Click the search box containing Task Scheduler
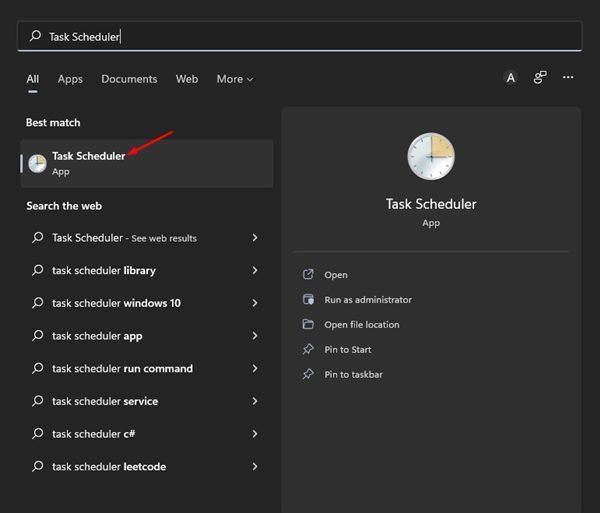This screenshot has height=513, width=600. pos(300,37)
